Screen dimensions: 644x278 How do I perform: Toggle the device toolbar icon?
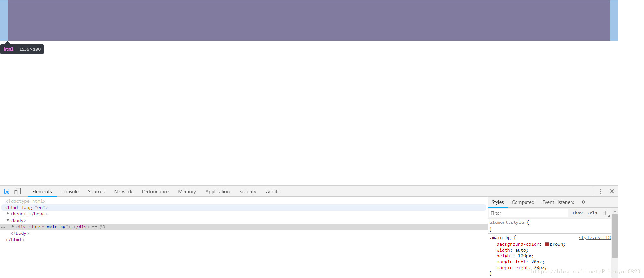point(18,191)
